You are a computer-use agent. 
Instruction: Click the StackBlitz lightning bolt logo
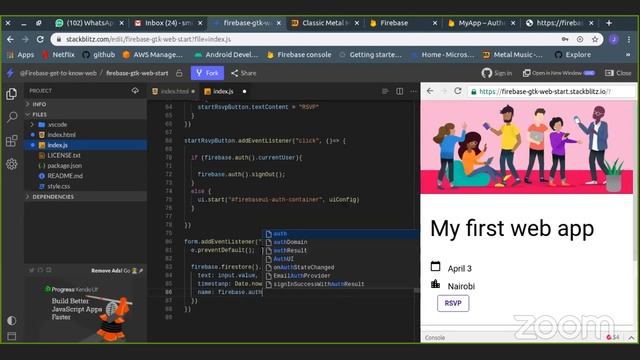10,73
